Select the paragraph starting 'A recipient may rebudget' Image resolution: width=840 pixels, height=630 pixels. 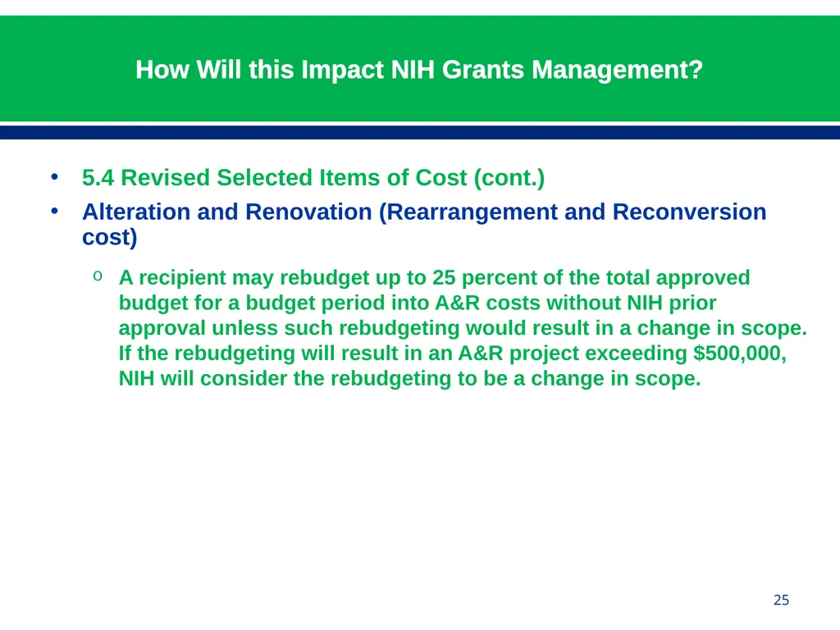463,328
